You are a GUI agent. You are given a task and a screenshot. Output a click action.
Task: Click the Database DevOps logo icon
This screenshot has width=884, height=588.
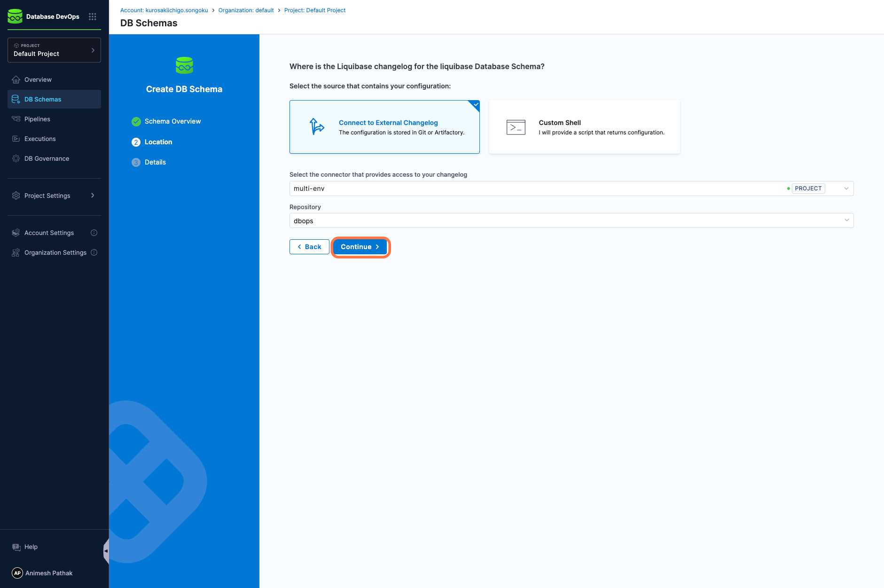click(15, 16)
